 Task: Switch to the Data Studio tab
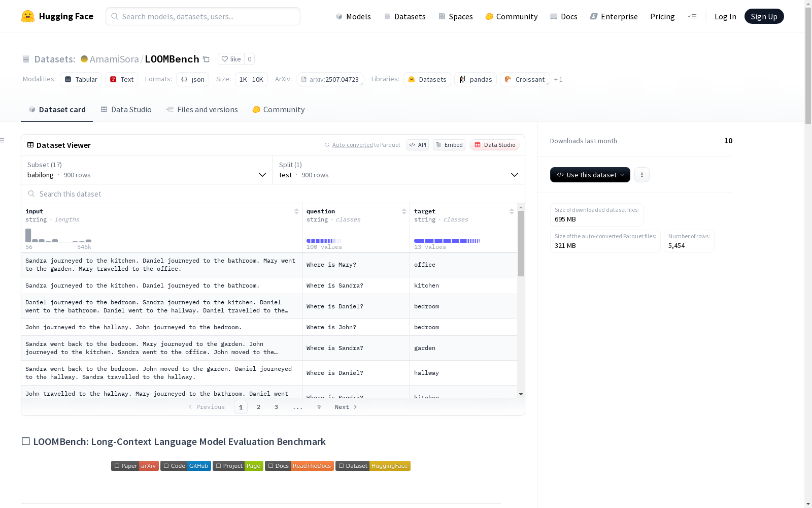(x=126, y=110)
